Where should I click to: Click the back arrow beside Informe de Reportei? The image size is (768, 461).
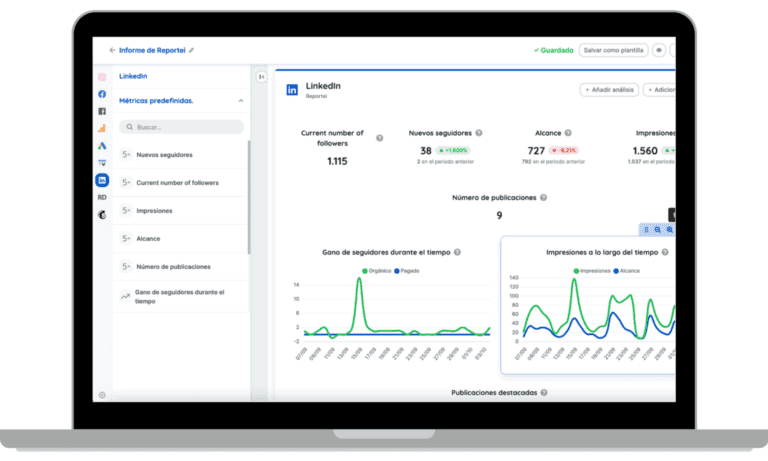point(111,50)
